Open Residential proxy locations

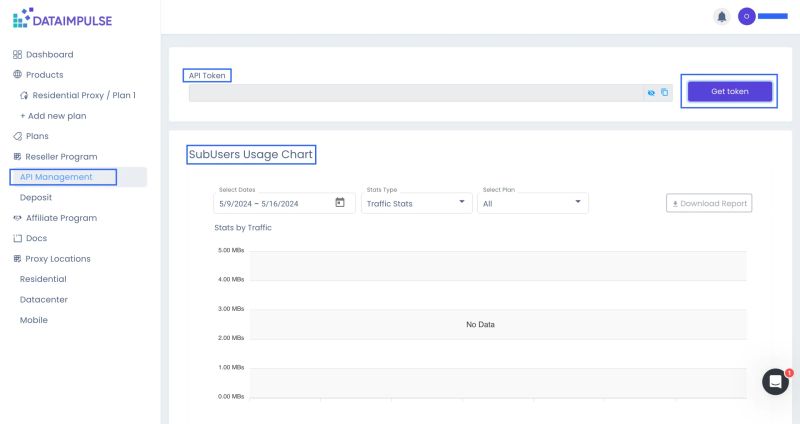(x=43, y=279)
